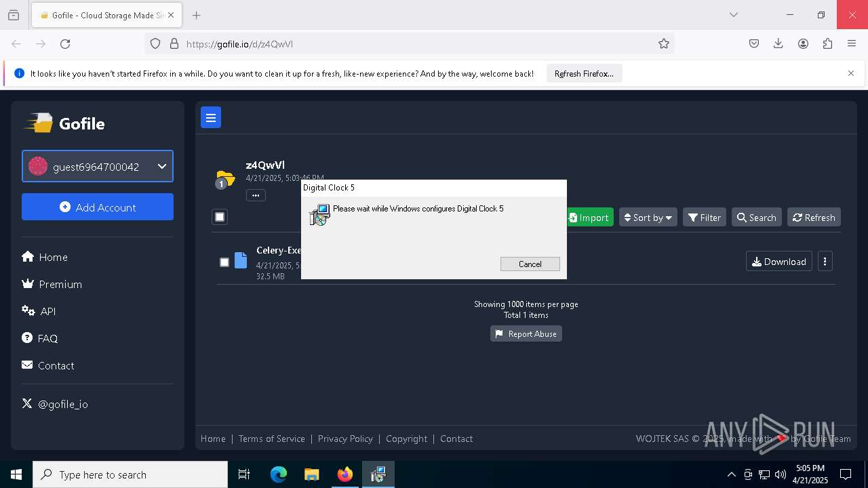The height and width of the screenshot is (488, 868).
Task: Go to Home in the sidebar
Action: click(45, 257)
